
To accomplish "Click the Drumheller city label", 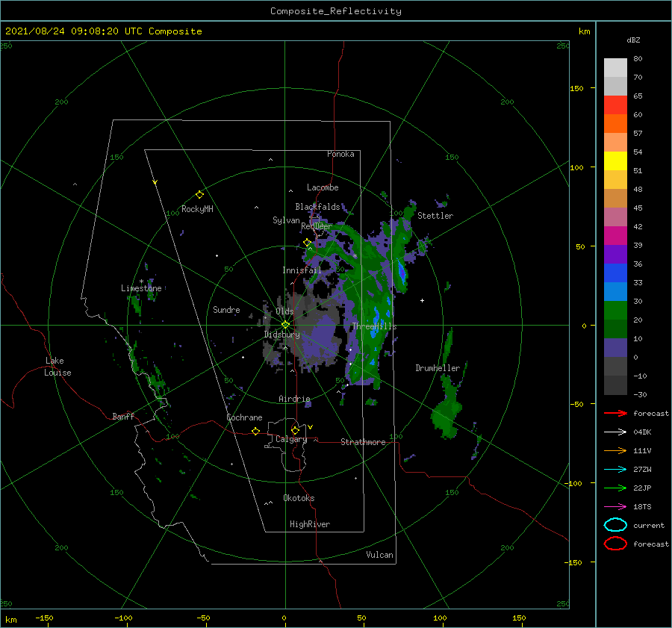I will point(438,368).
